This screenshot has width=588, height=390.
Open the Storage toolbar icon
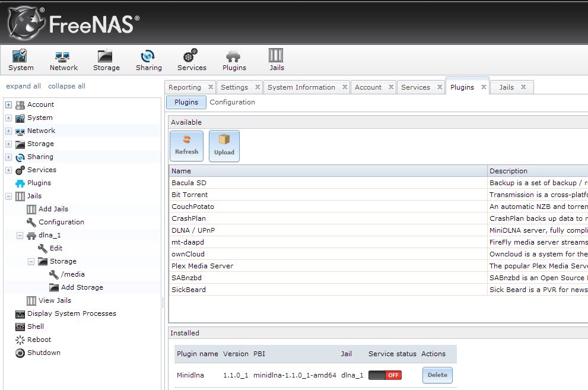pos(106,60)
